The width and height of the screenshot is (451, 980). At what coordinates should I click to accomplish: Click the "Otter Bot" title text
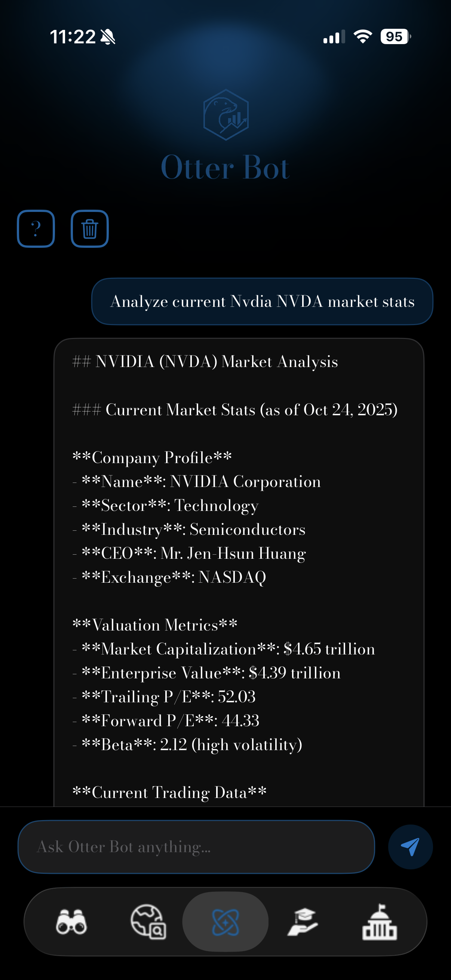coord(225,167)
